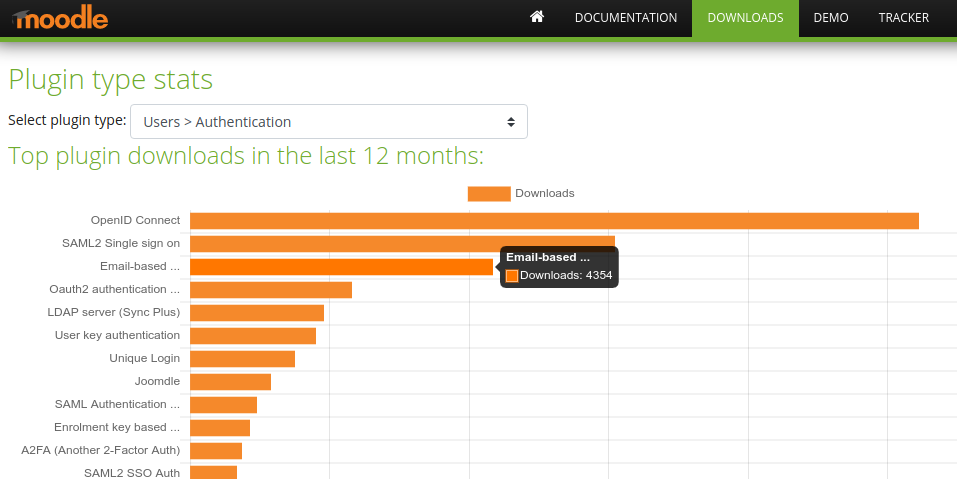Click the 'Plugin type stats' heading
The width and height of the screenshot is (957, 479).
(110, 80)
